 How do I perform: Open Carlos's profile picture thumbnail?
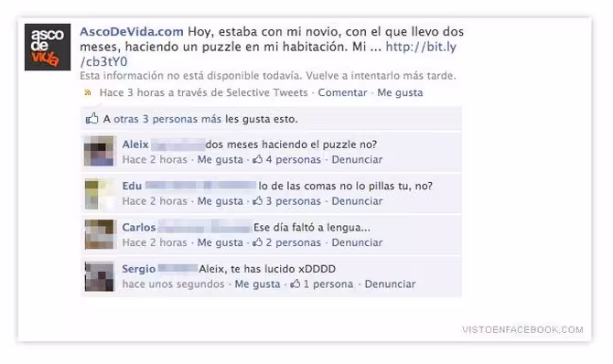99,234
